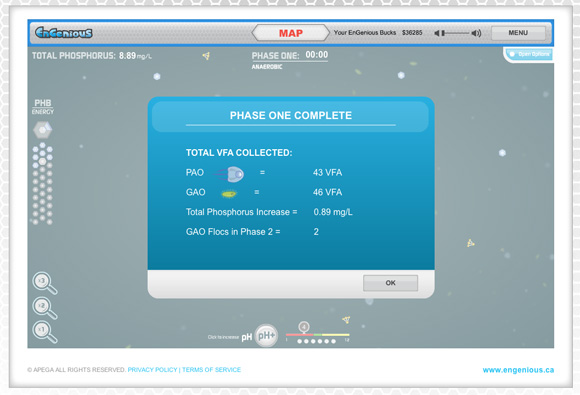This screenshot has width=580, height=395.
Task: Open the Terms of Service link
Action: [x=211, y=369]
